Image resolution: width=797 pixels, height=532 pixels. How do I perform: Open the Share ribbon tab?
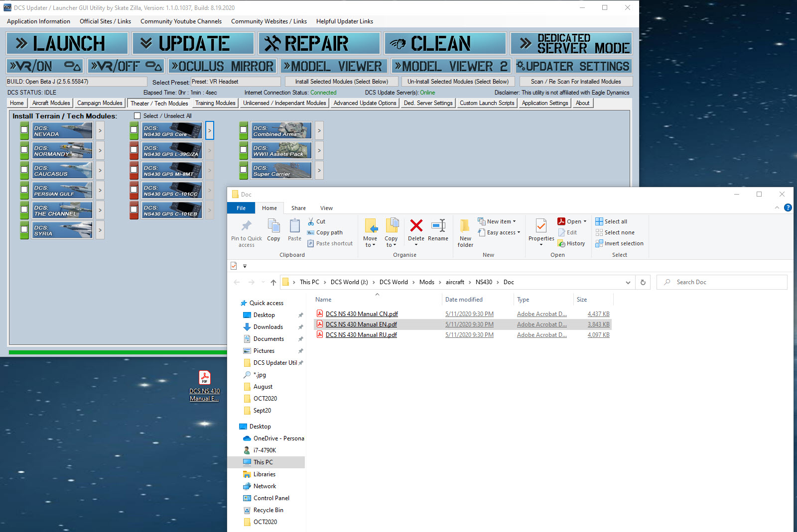(298, 208)
